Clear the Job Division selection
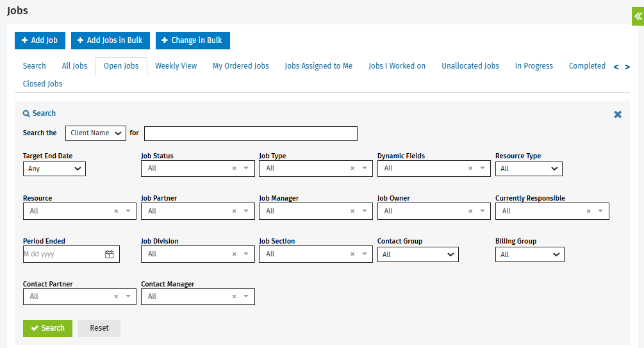This screenshot has height=348, width=644. 234,254
